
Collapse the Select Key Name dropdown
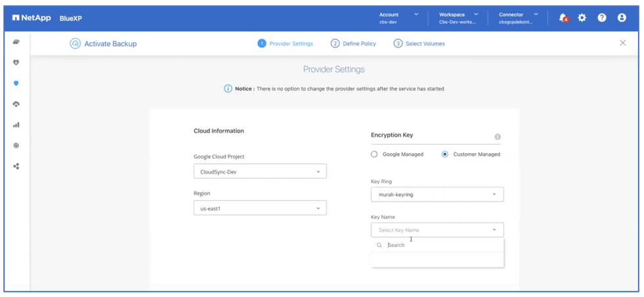437,230
